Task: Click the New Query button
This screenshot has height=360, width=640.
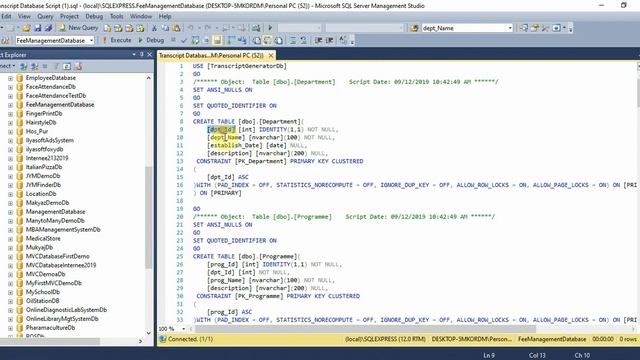Action: click(79, 28)
